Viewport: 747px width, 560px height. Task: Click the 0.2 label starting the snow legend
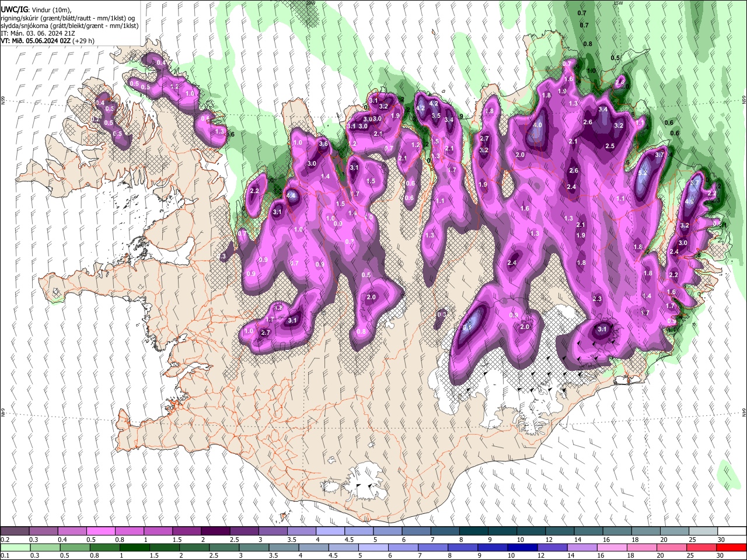[x=5, y=540]
